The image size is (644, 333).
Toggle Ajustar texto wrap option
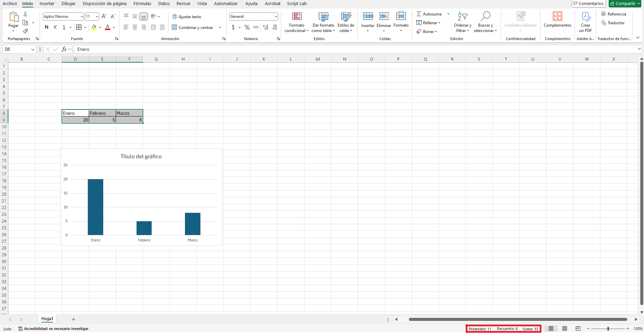(187, 17)
